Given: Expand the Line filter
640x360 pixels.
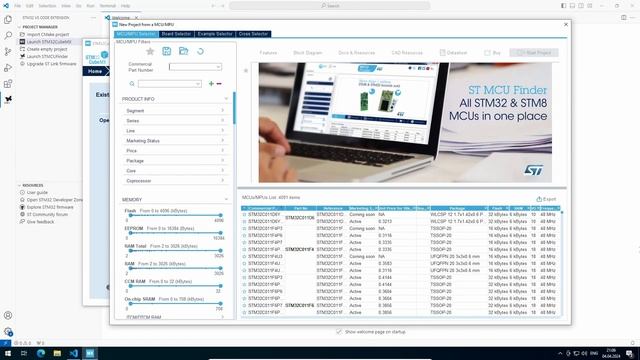Looking at the screenshot, I should coord(222,131).
